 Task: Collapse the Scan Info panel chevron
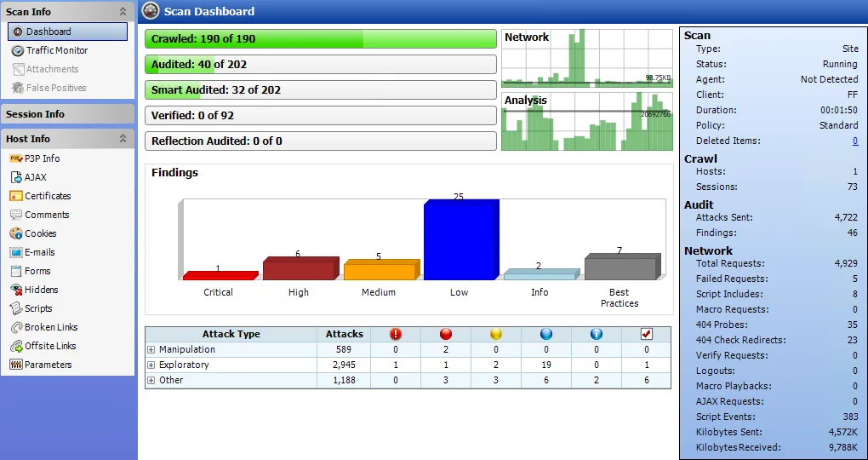[123, 12]
